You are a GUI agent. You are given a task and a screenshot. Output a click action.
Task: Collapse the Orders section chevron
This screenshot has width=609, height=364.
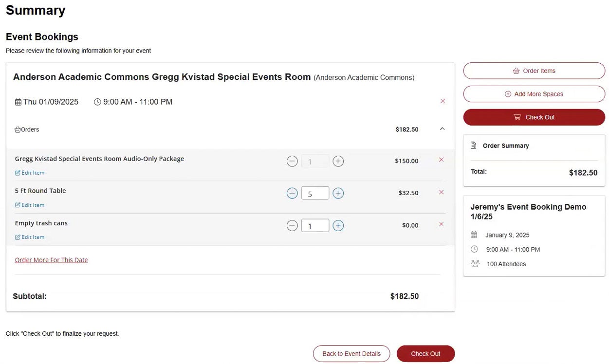[442, 129]
